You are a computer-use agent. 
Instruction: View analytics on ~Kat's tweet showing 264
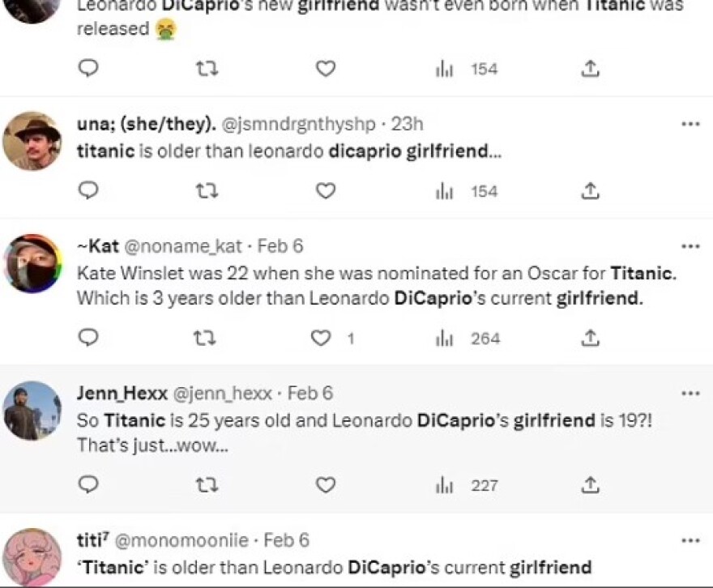click(x=445, y=338)
